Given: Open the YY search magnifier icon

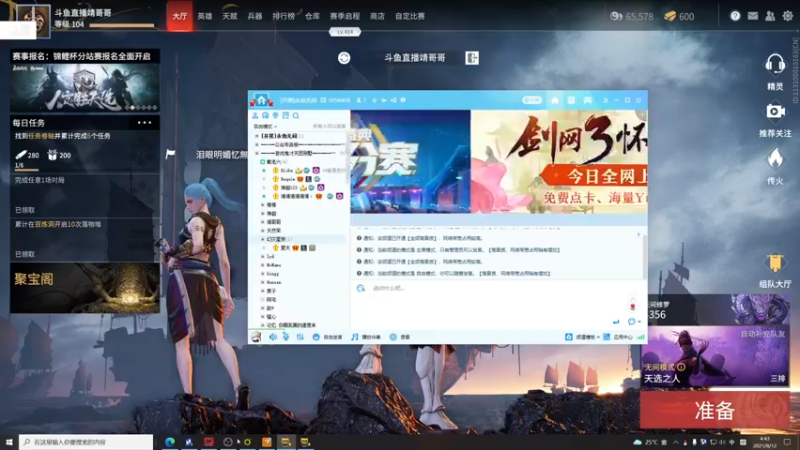Looking at the screenshot, I should tap(296, 116).
